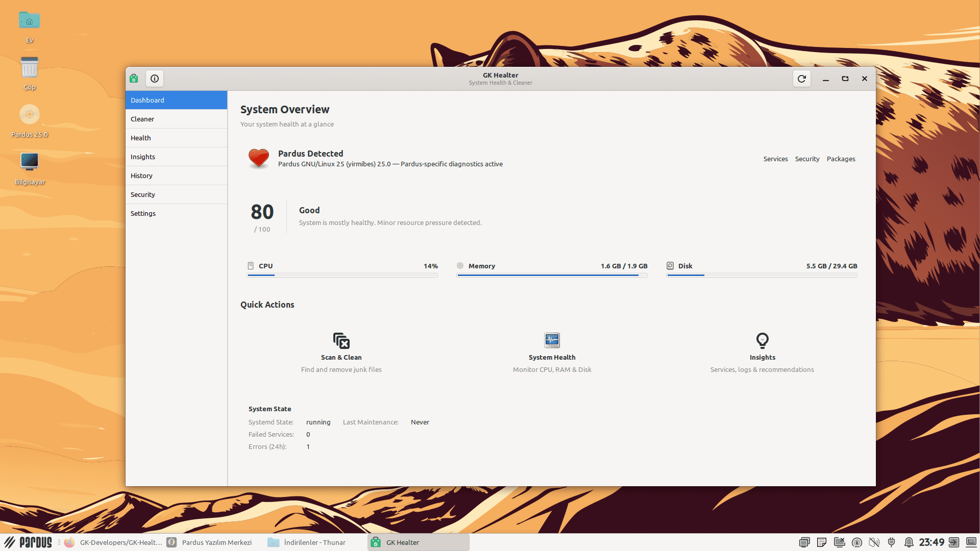This screenshot has width=980, height=551.
Task: Open notifications via the bell tray icon
Action: point(910,542)
